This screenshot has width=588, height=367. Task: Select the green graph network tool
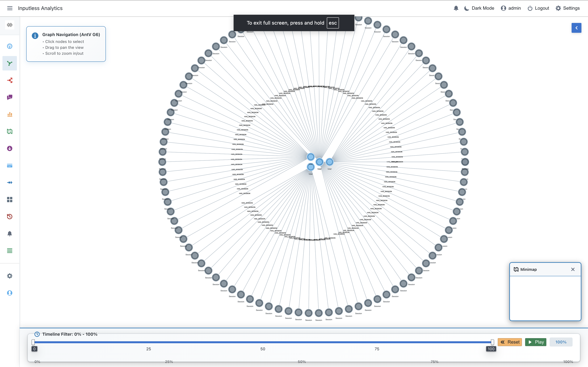point(10,63)
